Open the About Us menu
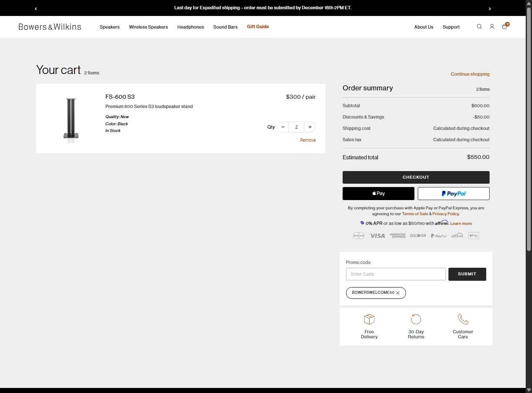Viewport: 532px width, 393px height. (x=424, y=27)
